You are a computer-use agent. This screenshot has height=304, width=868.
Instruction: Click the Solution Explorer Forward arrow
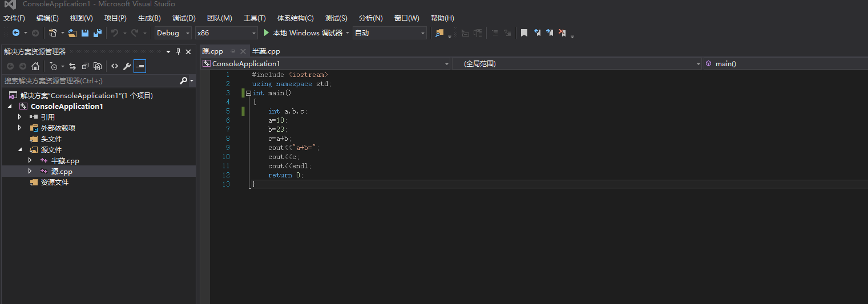23,66
